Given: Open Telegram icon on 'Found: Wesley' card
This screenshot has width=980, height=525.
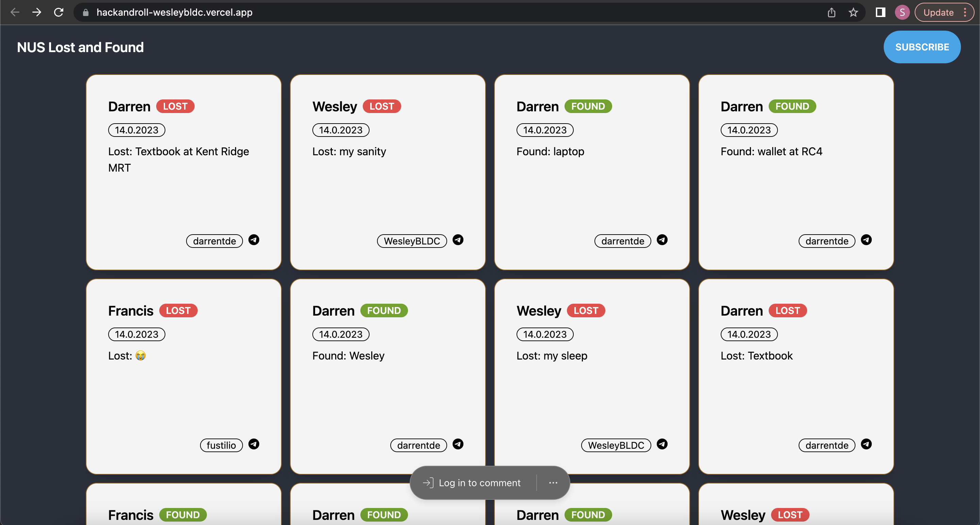Looking at the screenshot, I should click(x=458, y=444).
